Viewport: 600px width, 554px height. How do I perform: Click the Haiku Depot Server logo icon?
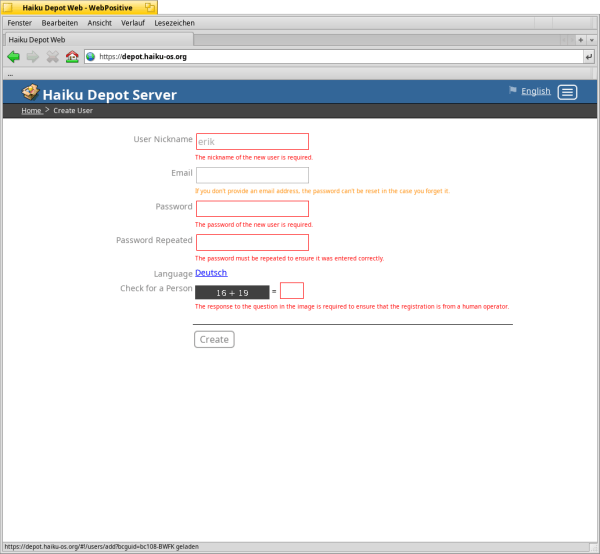click(x=31, y=93)
